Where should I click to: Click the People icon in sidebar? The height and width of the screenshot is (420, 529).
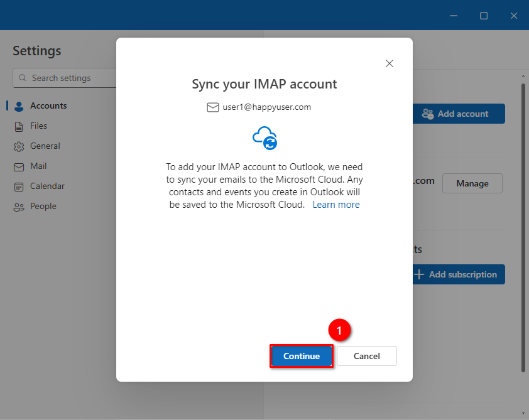click(19, 207)
